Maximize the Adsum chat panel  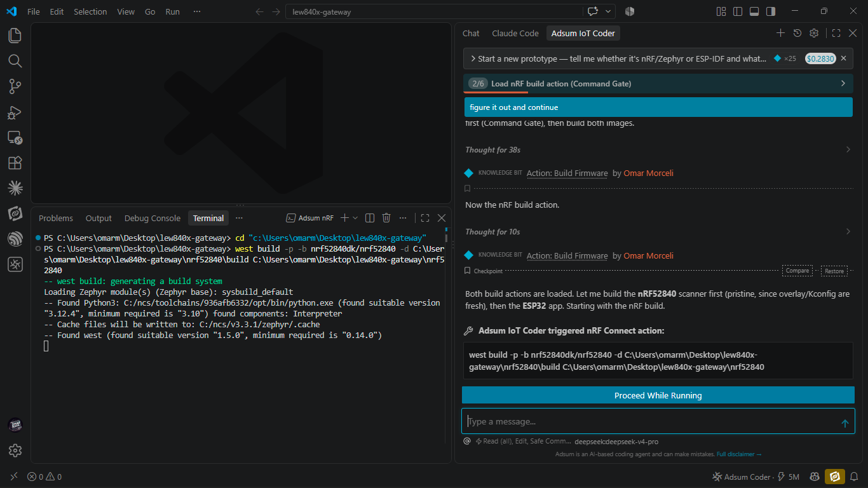(836, 33)
